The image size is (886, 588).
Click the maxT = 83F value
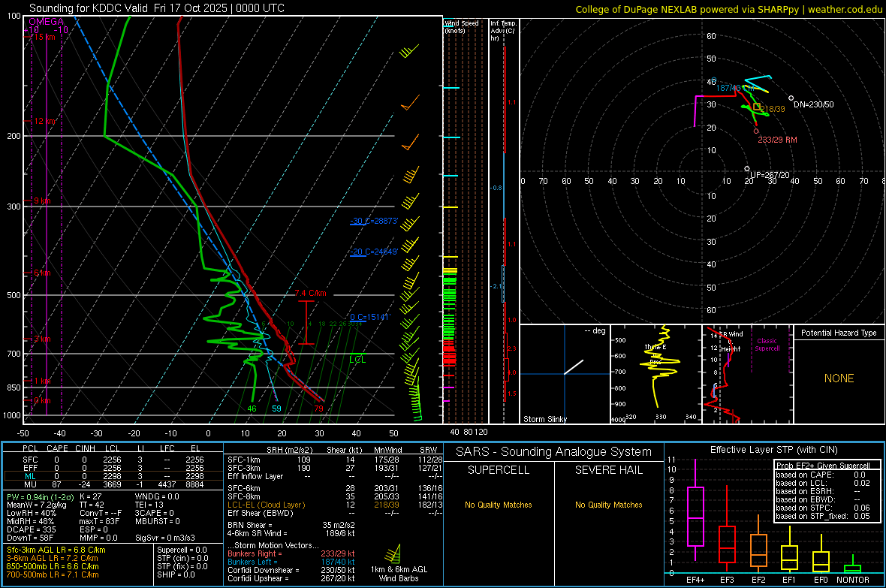coord(99,521)
